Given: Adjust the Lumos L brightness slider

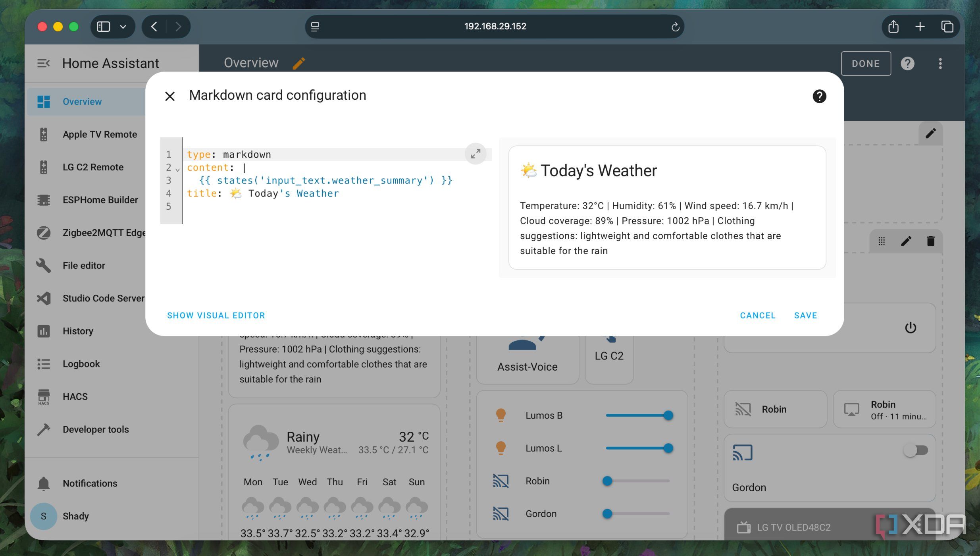Looking at the screenshot, I should click(639, 448).
